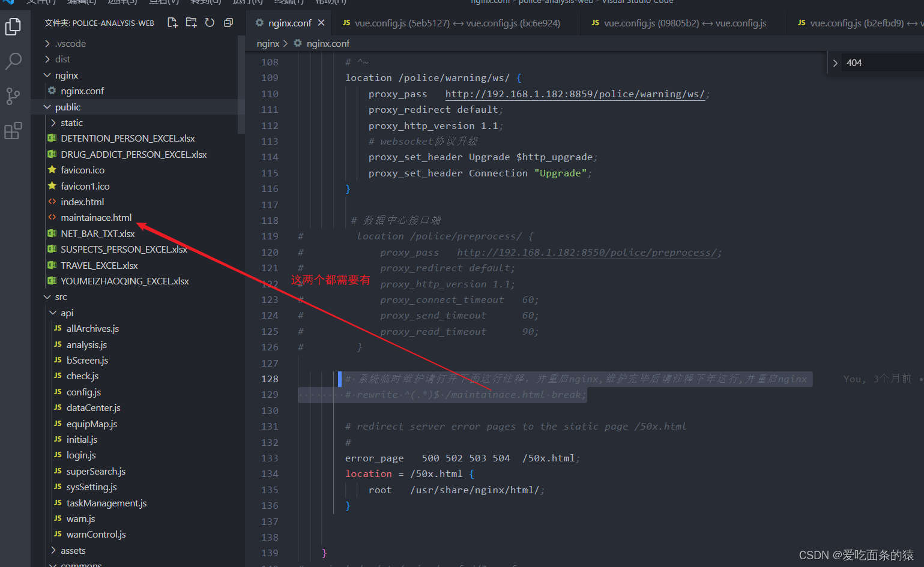Expand the .vscode folder

click(x=70, y=43)
